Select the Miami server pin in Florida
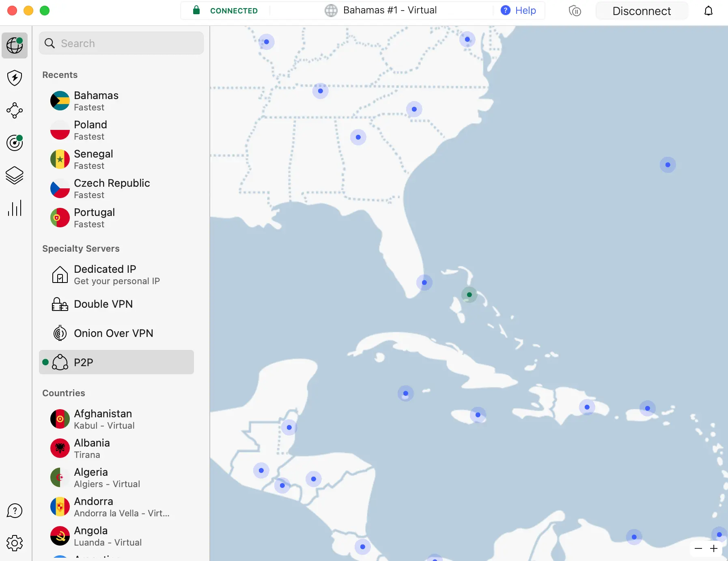 point(424,283)
